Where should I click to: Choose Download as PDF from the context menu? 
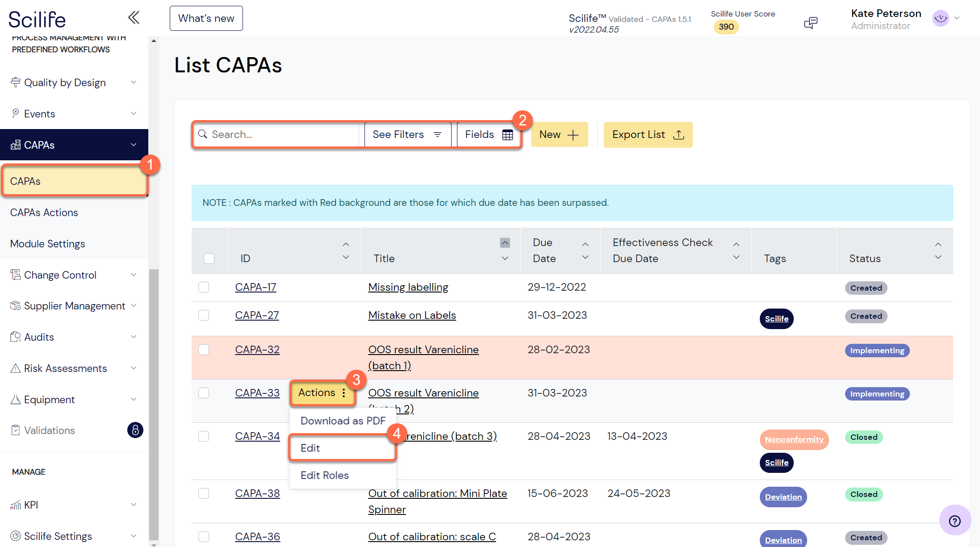pos(343,421)
